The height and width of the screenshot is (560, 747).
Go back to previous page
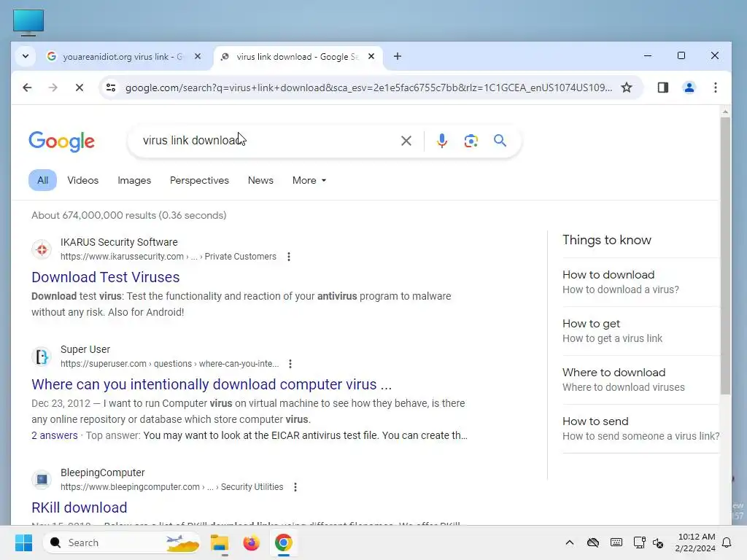tap(27, 87)
